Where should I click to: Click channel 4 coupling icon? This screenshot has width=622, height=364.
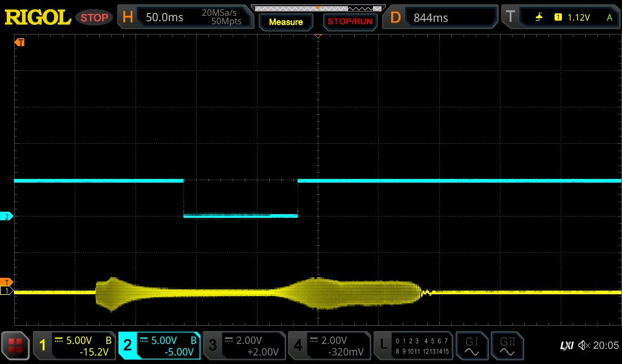click(313, 340)
